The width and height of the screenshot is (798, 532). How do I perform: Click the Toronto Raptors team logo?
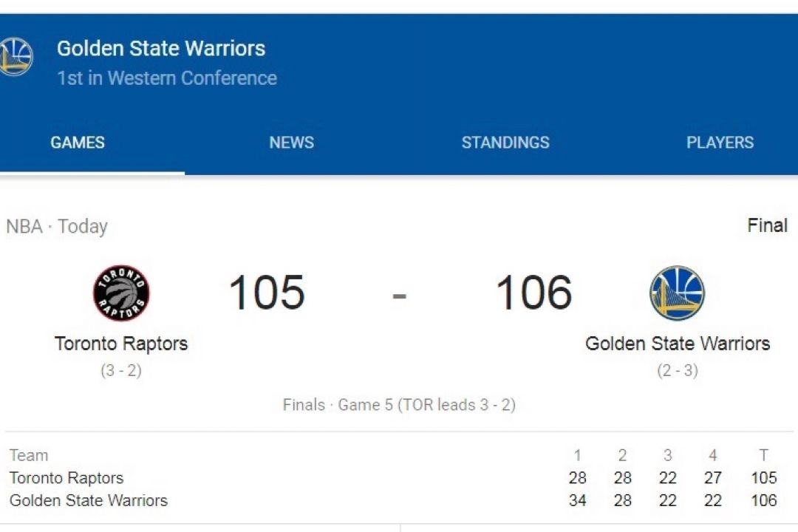[121, 293]
